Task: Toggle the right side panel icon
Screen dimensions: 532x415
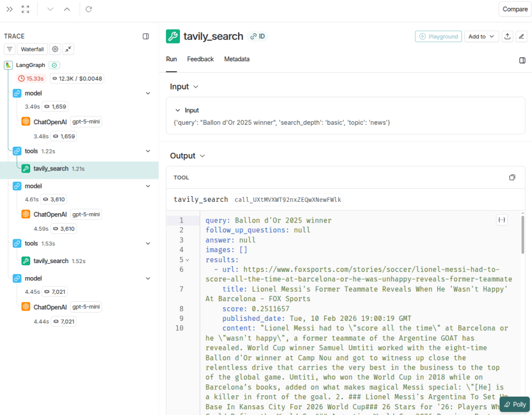Action: click(522, 60)
